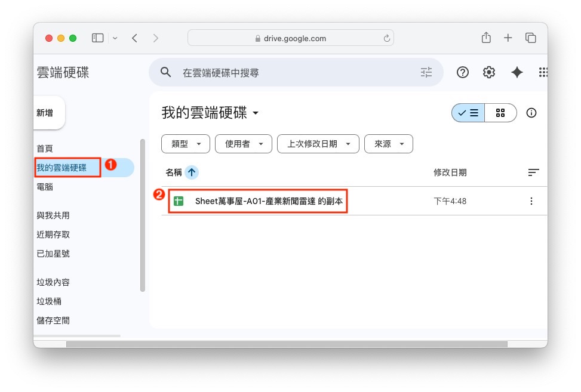581x392 pixels.
Task: Reverse sort direction arrow next to 名稱
Action: tap(192, 172)
